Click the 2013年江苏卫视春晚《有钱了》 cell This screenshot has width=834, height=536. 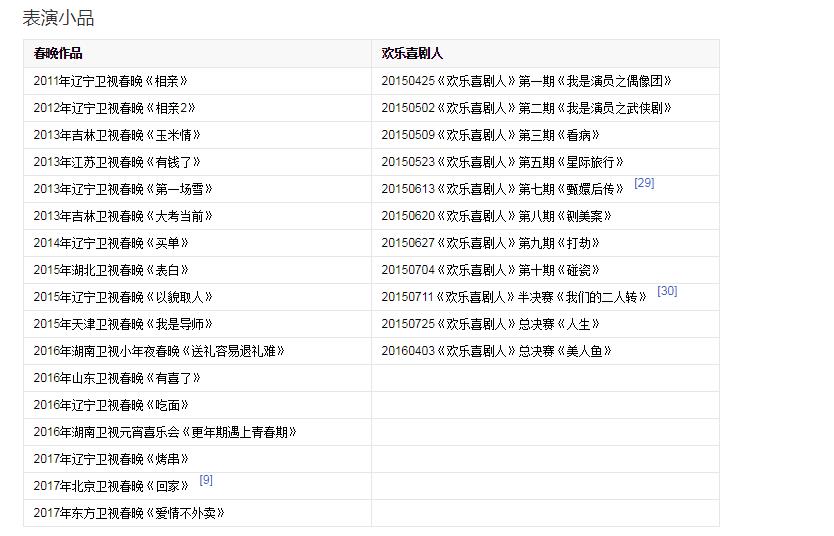point(117,162)
